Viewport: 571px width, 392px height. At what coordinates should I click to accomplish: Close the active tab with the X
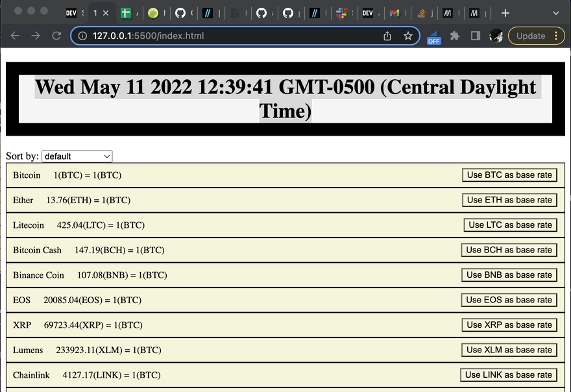(106, 13)
